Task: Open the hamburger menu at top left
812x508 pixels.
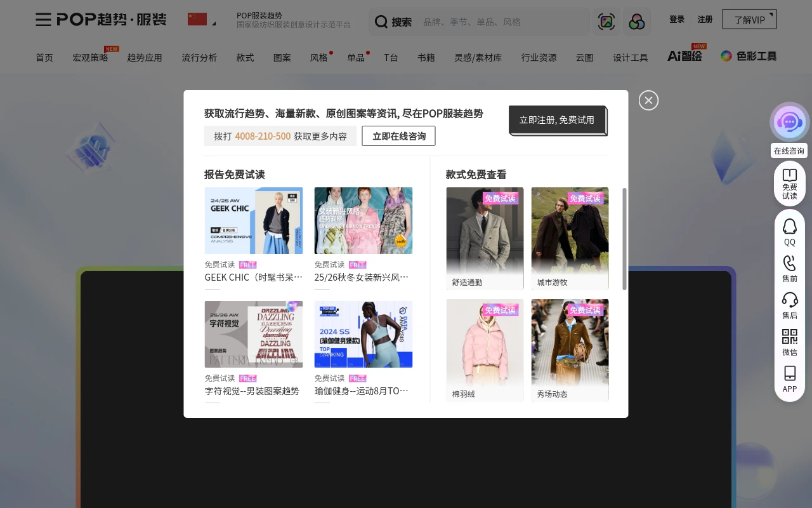Action: point(43,20)
